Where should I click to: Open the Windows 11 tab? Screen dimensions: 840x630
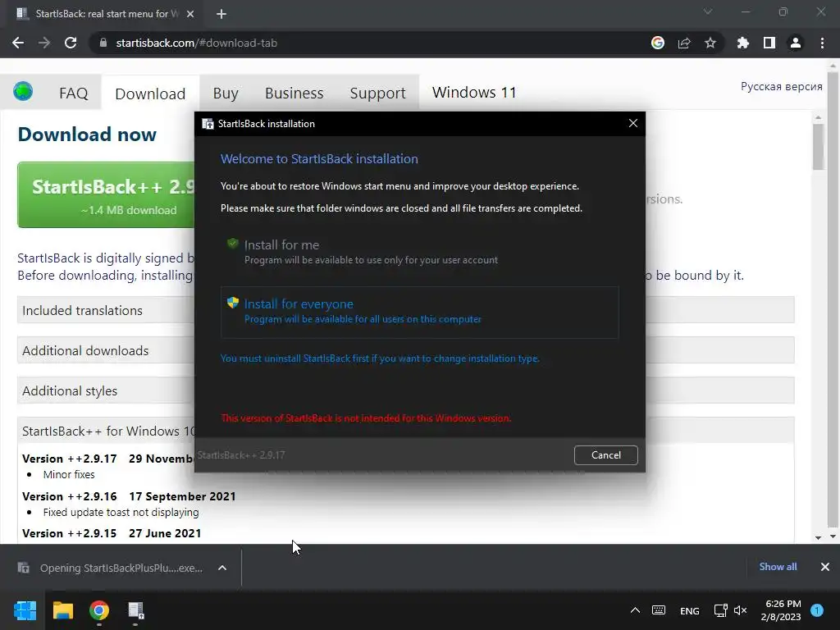click(x=474, y=92)
